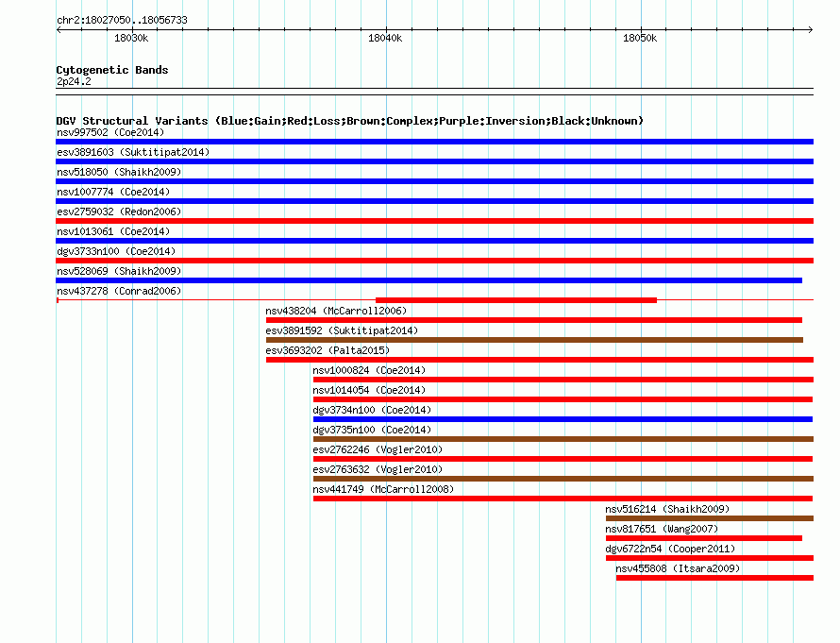Select the brown complex bar below esv3891592

pyautogui.click(x=534, y=340)
